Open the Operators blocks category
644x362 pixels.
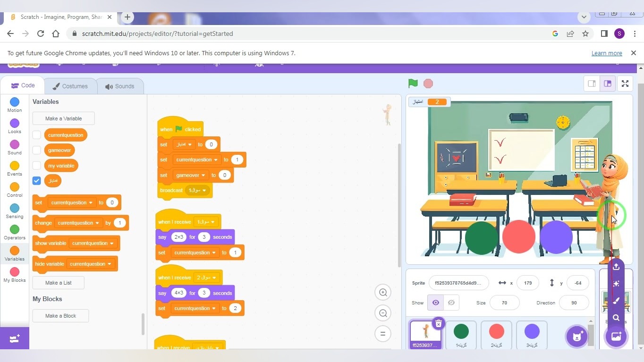point(15,233)
